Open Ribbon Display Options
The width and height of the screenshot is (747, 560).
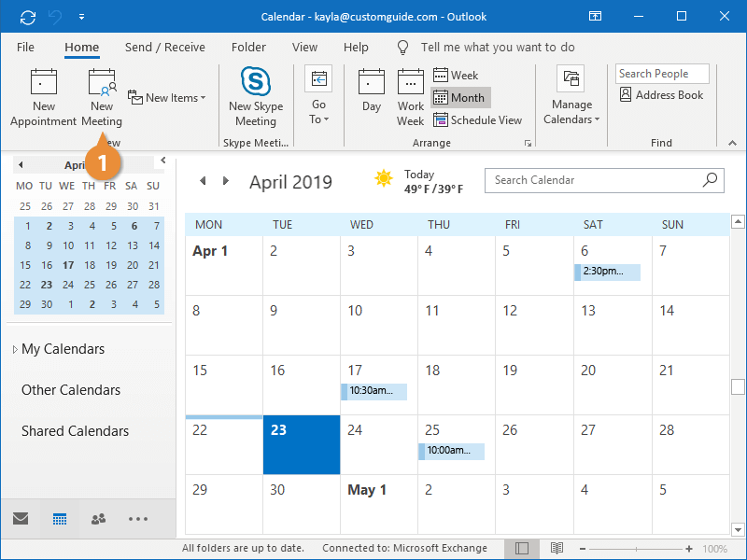pyautogui.click(x=595, y=16)
